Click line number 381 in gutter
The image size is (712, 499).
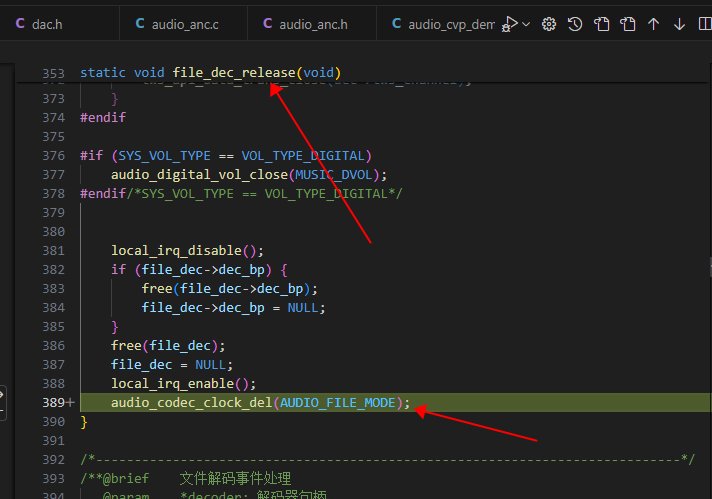coord(54,251)
